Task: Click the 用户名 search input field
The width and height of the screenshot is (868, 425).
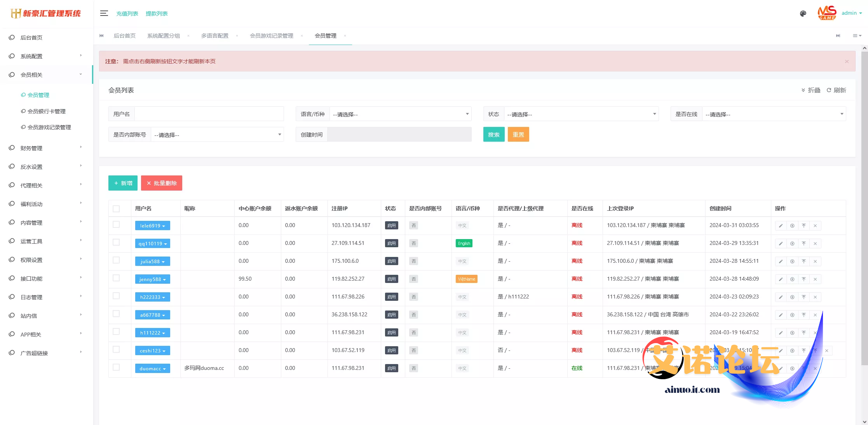Action: (x=209, y=114)
